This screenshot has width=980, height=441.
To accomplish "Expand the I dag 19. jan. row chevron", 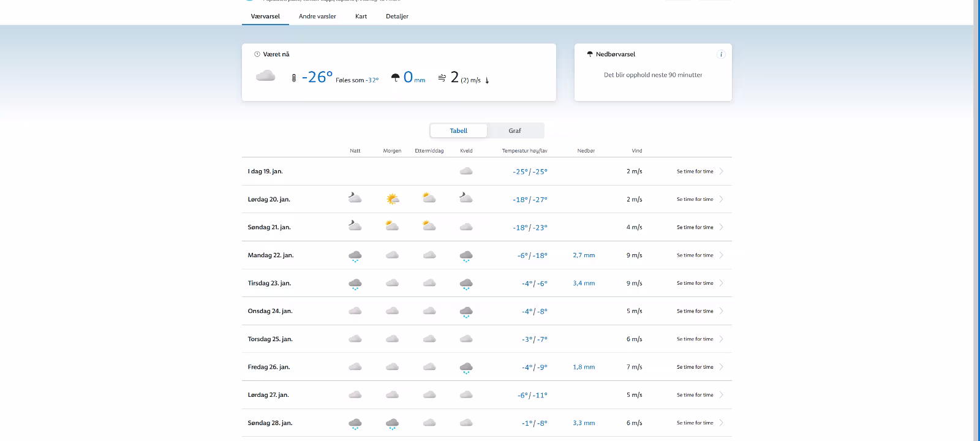I will tap(722, 171).
